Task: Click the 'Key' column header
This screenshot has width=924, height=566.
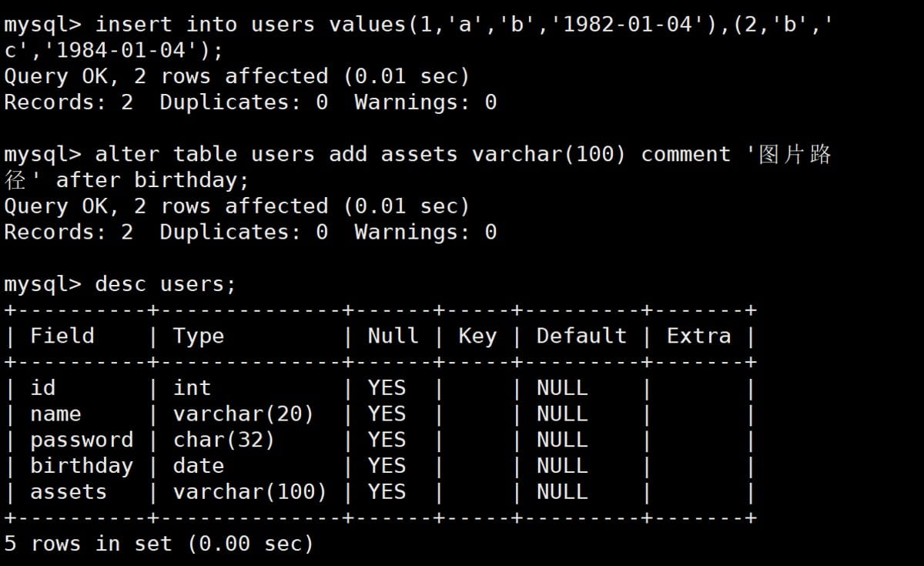Action: point(477,336)
